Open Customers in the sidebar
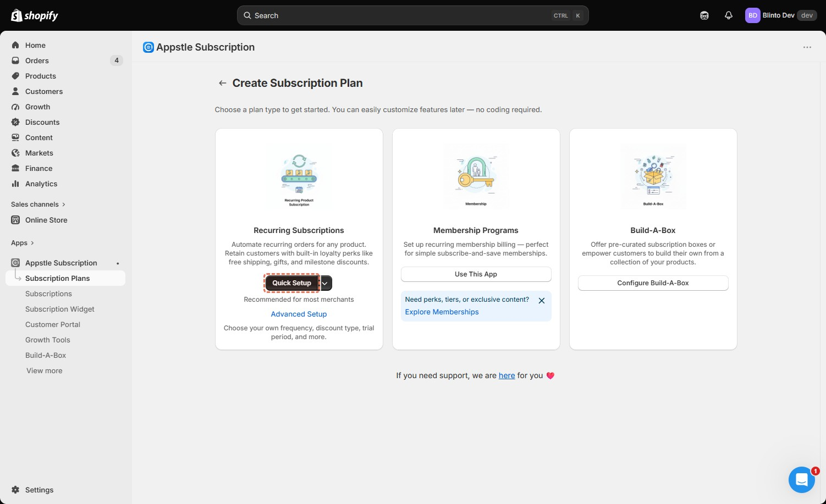 coord(65,91)
